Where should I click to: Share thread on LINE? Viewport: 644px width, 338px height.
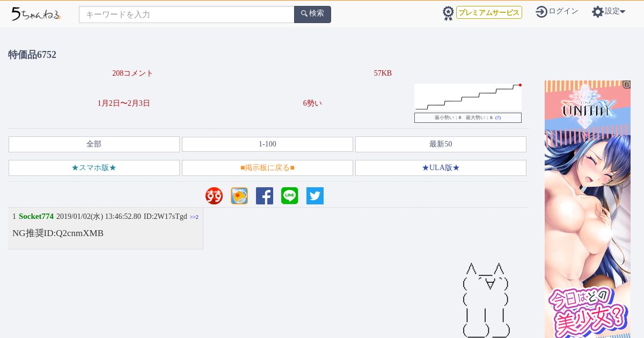point(290,196)
